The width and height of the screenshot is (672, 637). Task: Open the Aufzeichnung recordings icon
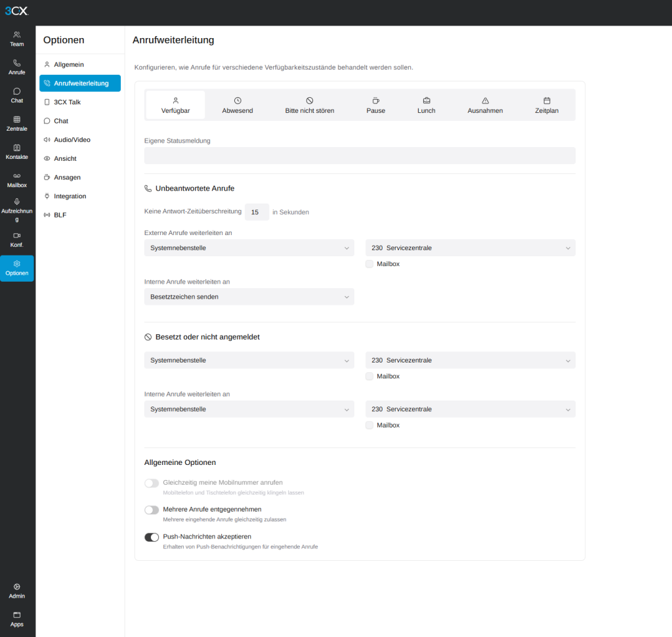[x=16, y=210]
